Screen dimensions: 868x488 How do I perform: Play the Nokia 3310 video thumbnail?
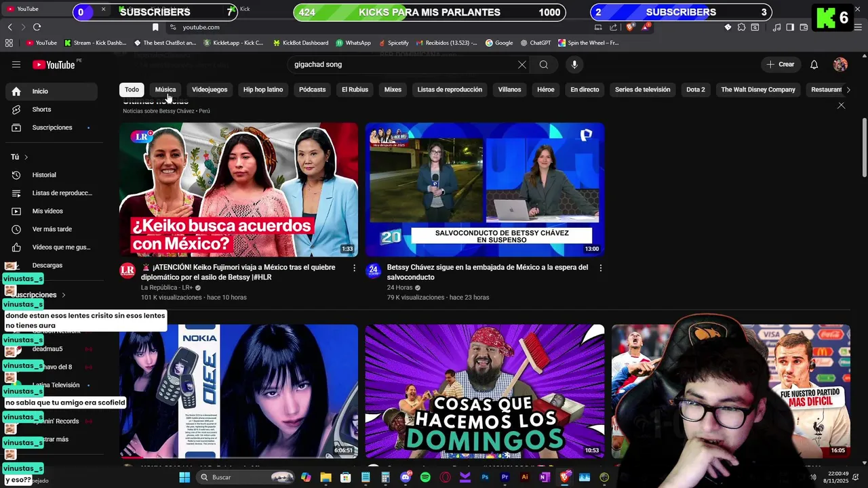coord(239,391)
